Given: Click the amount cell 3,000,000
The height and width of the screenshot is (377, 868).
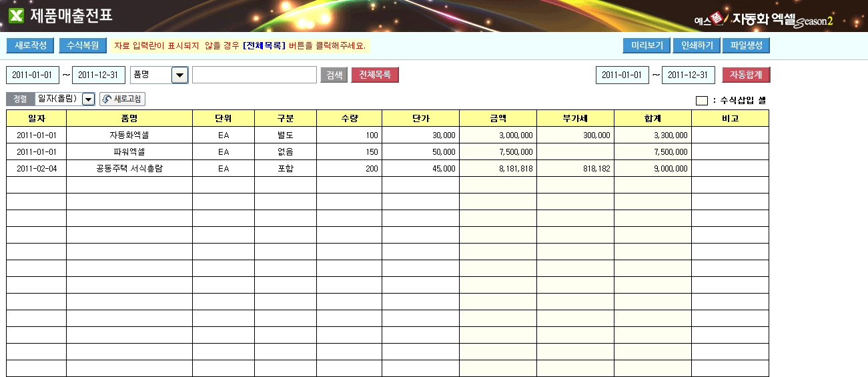Looking at the screenshot, I should coord(498,135).
